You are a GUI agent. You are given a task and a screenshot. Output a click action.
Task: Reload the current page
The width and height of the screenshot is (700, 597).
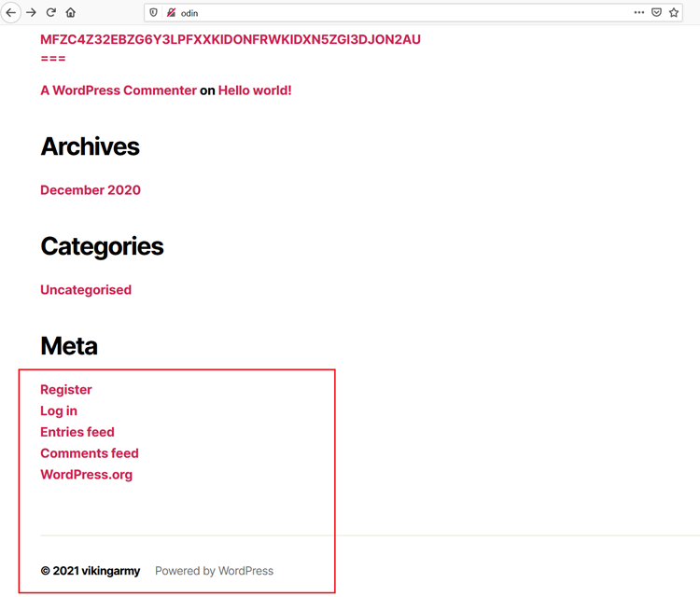click(51, 13)
